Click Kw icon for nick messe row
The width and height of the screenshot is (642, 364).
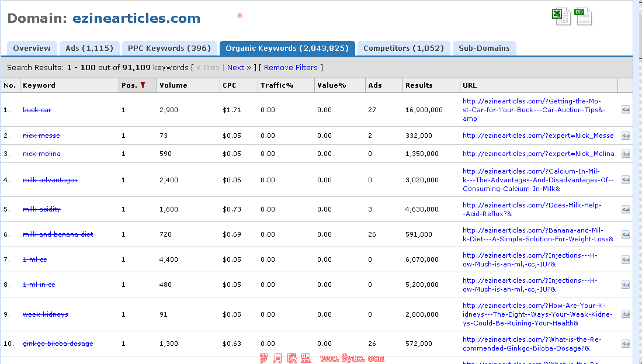coord(625,136)
